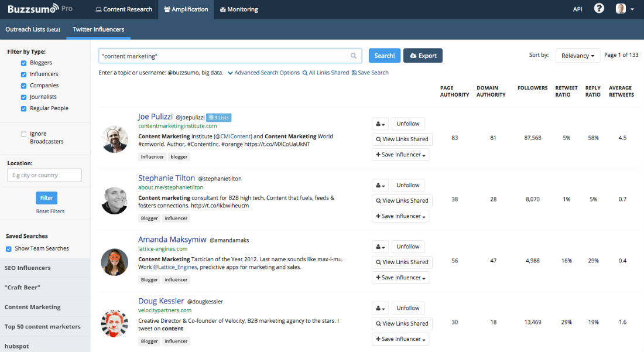Click the BuzzSumo Pro logo
Viewport: 644px width, 352px height.
click(x=40, y=9)
